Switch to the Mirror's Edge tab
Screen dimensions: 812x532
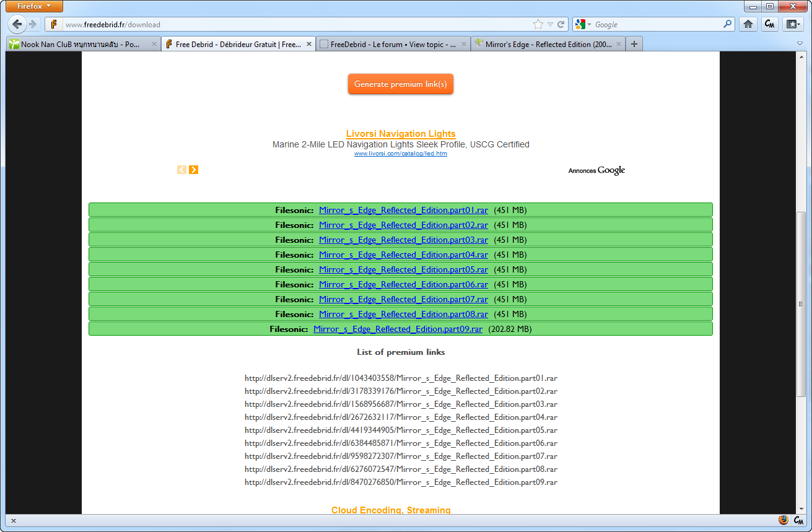[548, 45]
